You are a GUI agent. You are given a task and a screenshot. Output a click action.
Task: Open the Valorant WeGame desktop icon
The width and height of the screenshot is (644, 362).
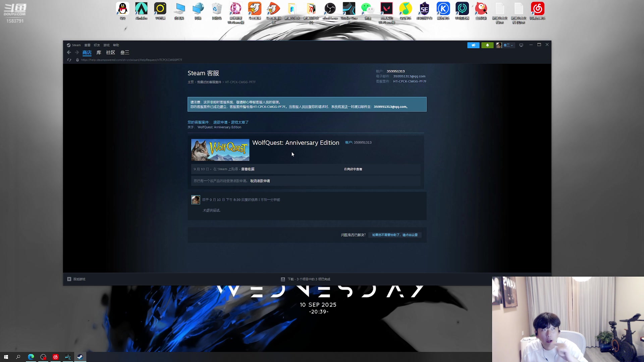387,13
